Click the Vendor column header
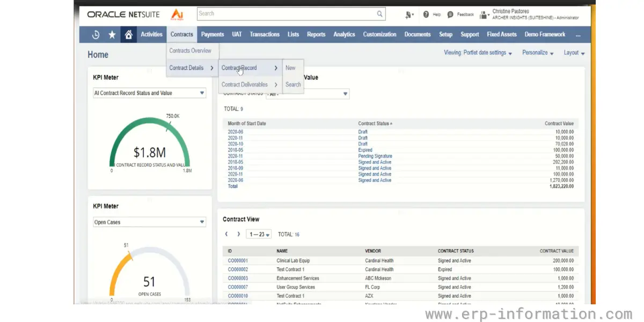The height and width of the screenshot is (322, 644). [373, 251]
